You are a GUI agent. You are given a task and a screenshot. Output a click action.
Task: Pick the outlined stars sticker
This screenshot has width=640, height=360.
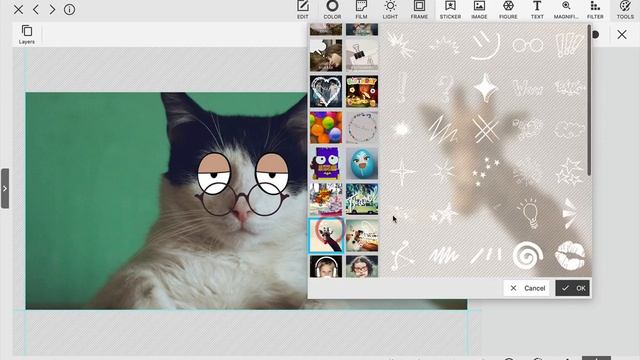click(570, 172)
